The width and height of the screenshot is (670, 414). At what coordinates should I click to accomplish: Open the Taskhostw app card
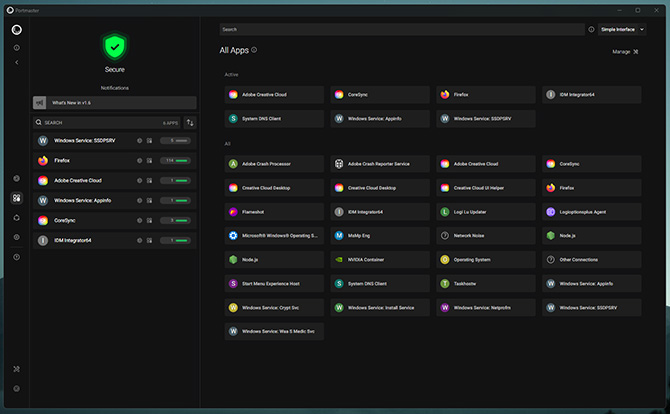pos(486,284)
